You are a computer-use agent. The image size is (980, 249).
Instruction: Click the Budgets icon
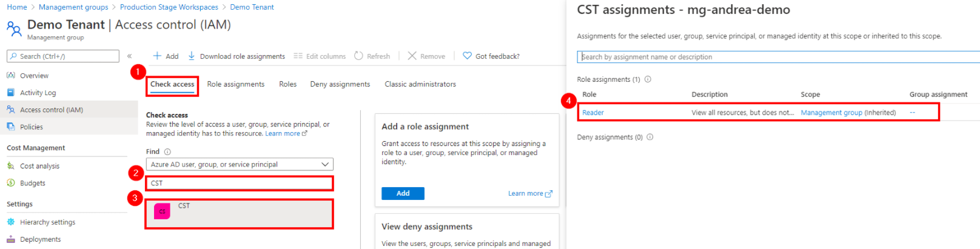11,183
